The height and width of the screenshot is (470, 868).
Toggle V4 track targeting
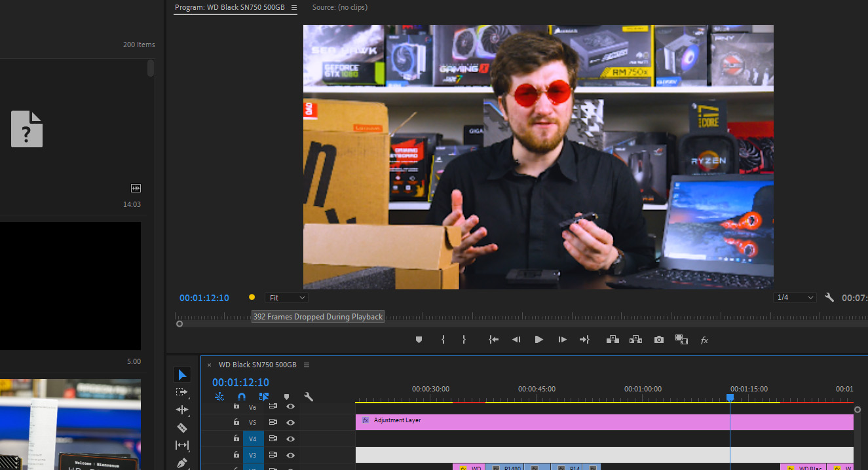[x=253, y=439]
